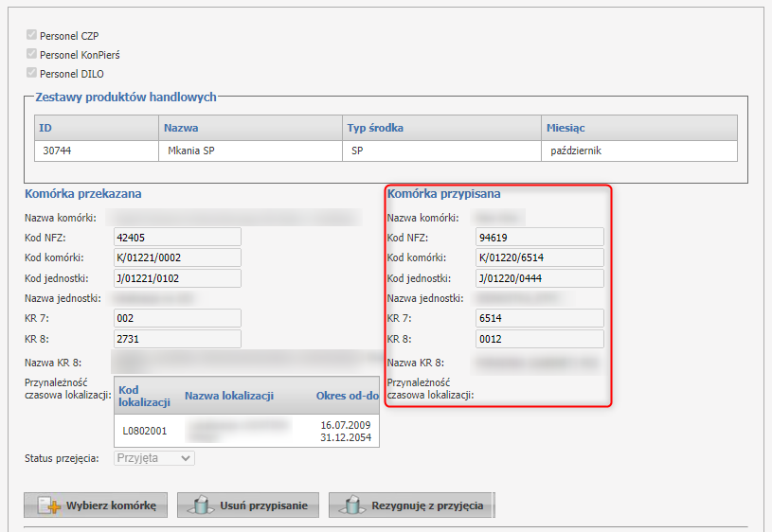772x532 pixels.
Task: Click the trash icon on Usuń przypisanie
Action: click(200, 505)
